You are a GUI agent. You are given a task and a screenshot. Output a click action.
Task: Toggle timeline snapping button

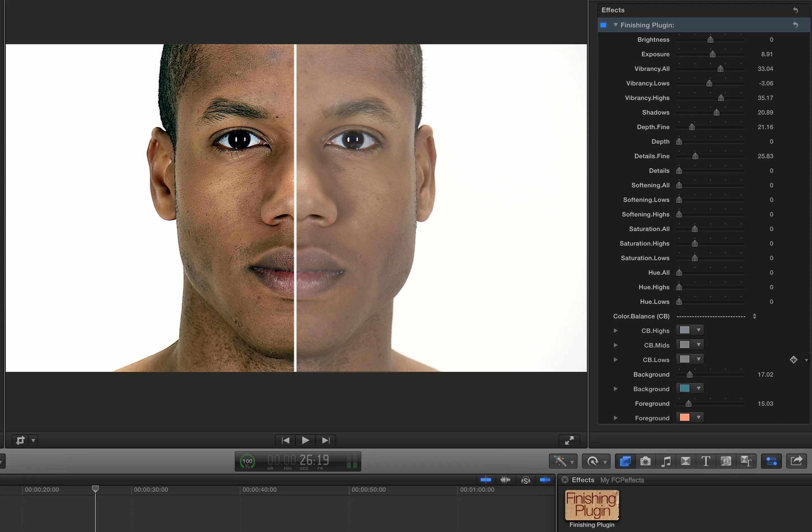coord(545,480)
